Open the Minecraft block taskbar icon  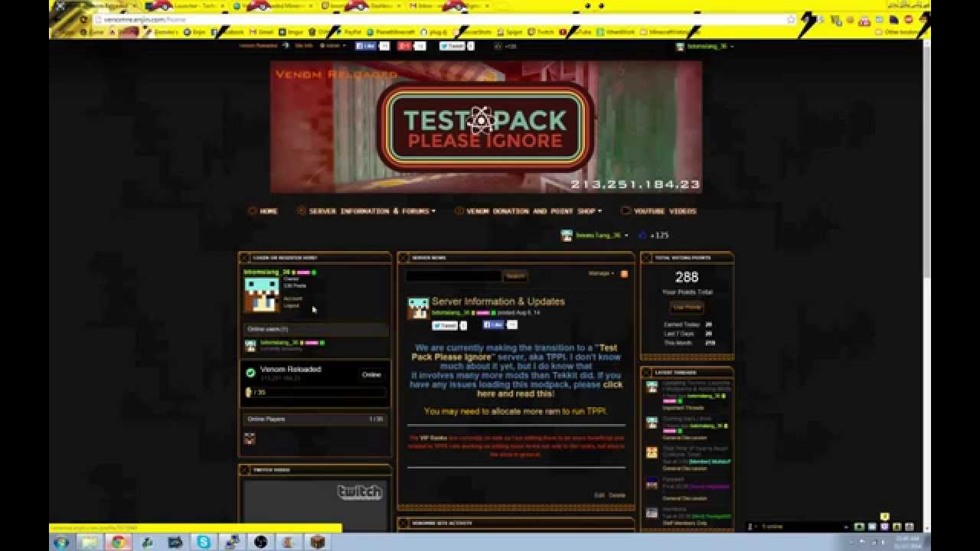pyautogui.click(x=318, y=542)
